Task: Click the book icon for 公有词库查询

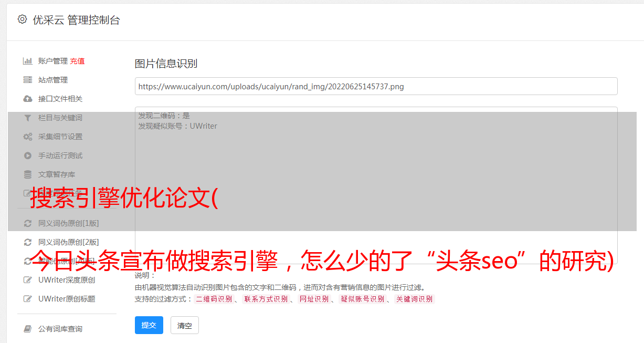Action: click(28, 329)
